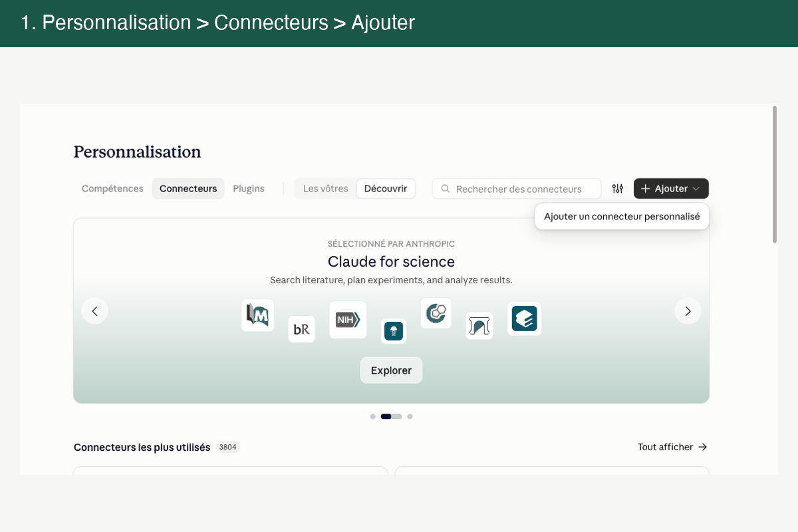
Task: Select the last carousel pagination dot
Action: (x=410, y=416)
